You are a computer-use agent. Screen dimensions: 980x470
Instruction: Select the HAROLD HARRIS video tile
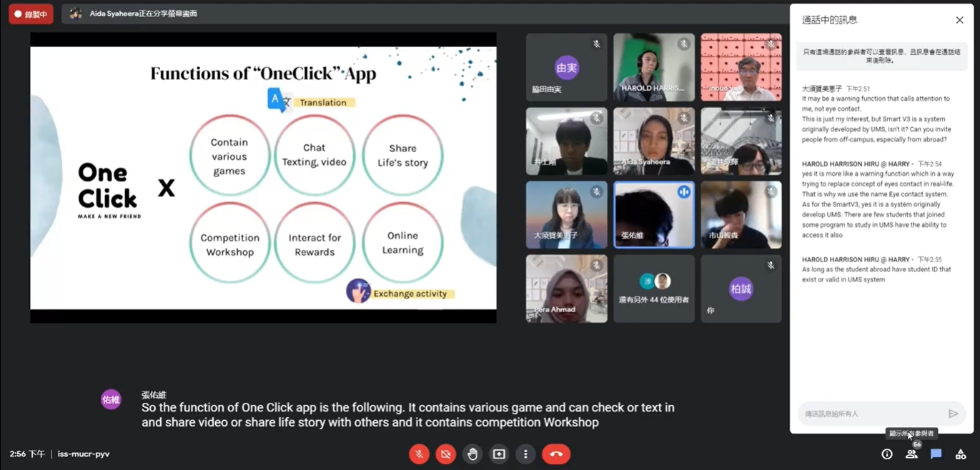653,67
